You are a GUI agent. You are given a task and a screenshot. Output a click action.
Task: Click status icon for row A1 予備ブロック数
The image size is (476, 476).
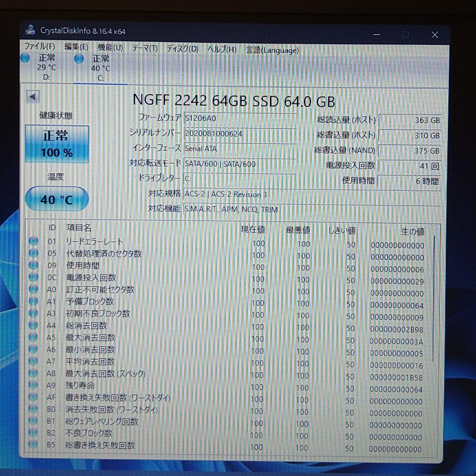click(x=33, y=301)
